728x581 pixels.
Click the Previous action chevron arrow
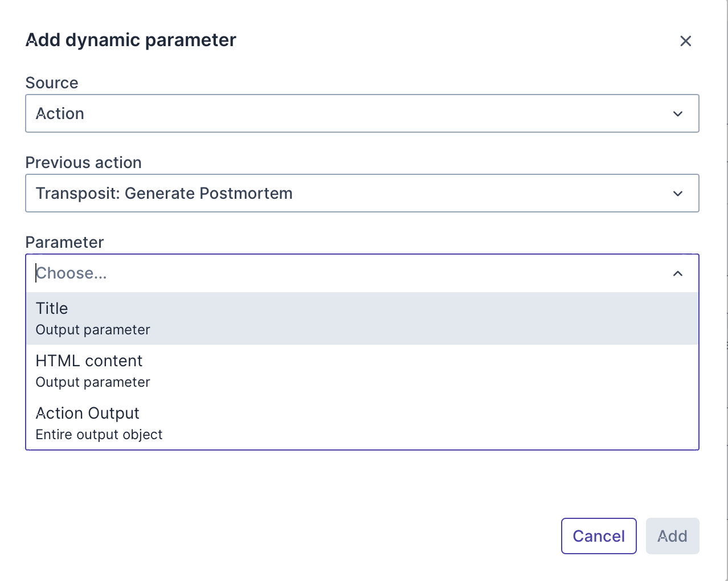click(678, 194)
